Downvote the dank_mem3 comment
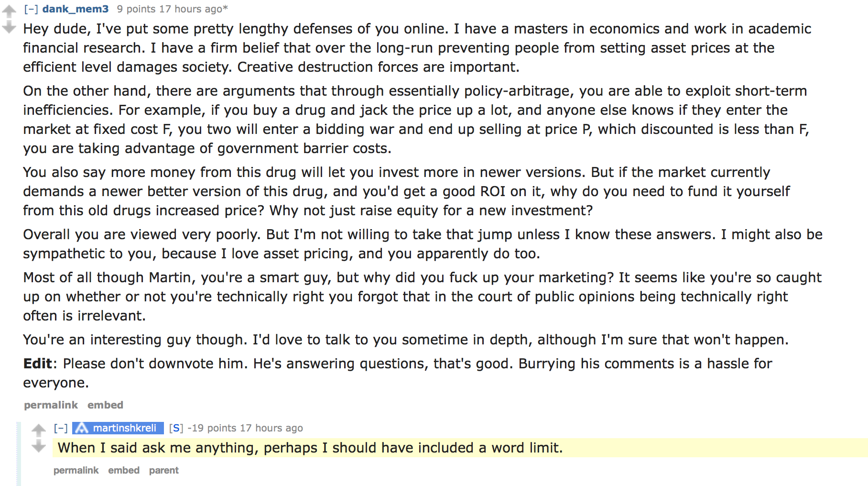The height and width of the screenshot is (486, 868). (9, 27)
